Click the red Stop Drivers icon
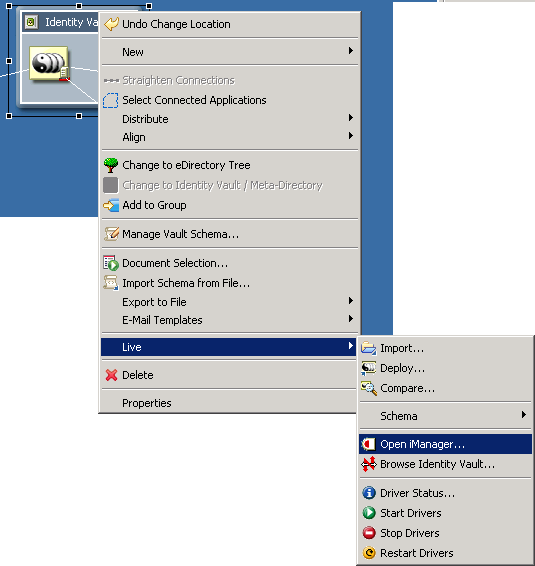535x566 pixels. pos(369,533)
